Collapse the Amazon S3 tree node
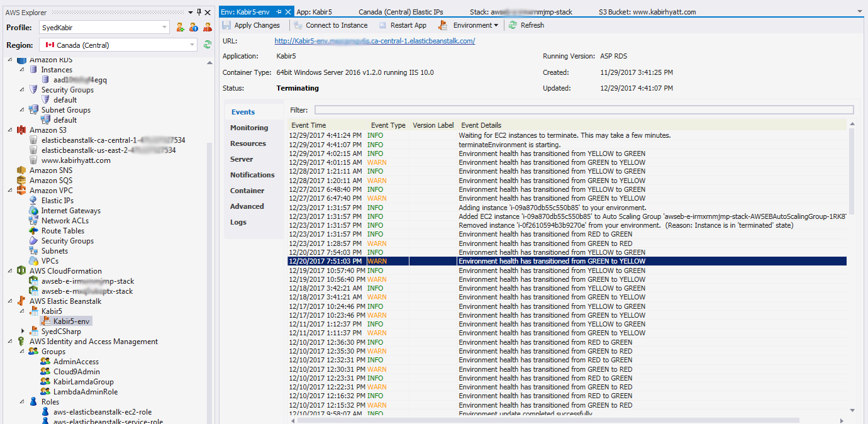This screenshot has height=424, width=868. coord(11,130)
